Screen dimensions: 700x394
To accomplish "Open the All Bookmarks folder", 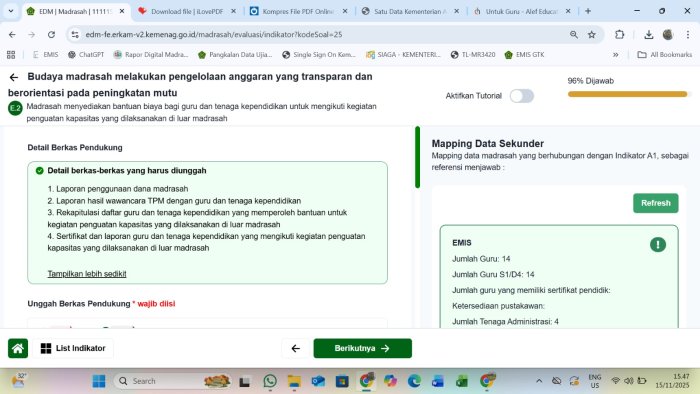I will click(665, 54).
